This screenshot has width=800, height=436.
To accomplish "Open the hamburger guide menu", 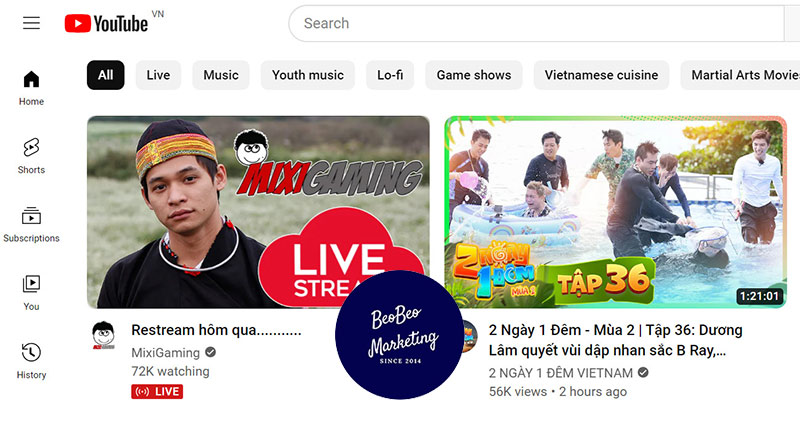I will [31, 23].
